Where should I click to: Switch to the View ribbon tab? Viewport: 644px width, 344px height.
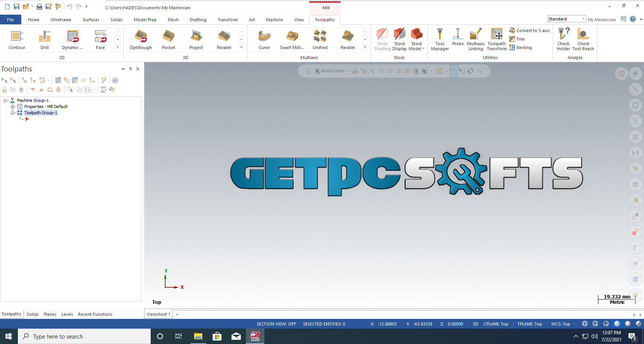point(299,20)
